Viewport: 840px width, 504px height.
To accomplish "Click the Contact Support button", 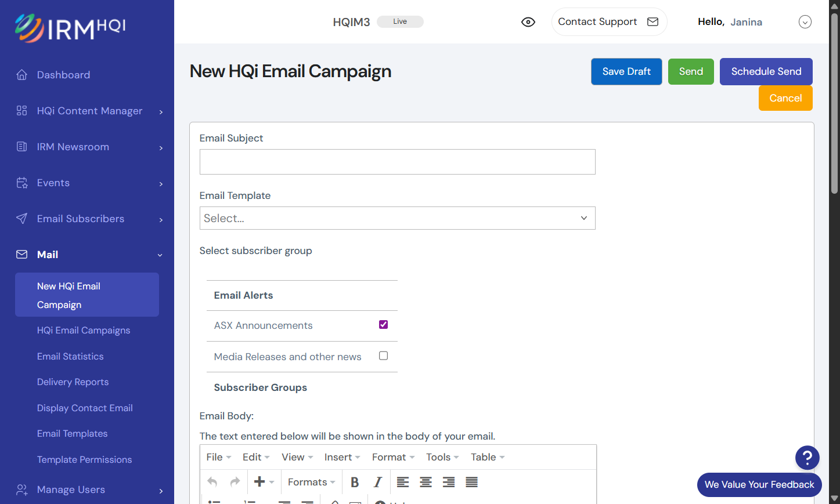I will coord(609,22).
